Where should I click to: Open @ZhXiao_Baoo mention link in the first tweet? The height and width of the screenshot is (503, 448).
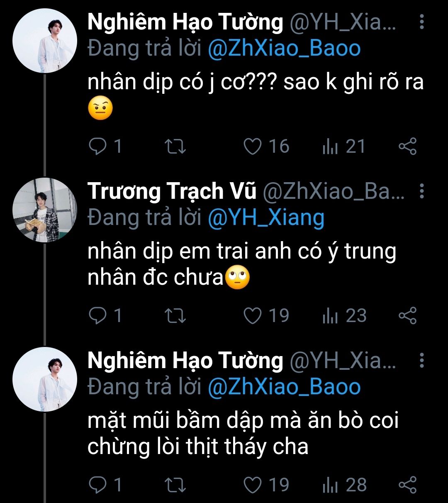pos(284,49)
